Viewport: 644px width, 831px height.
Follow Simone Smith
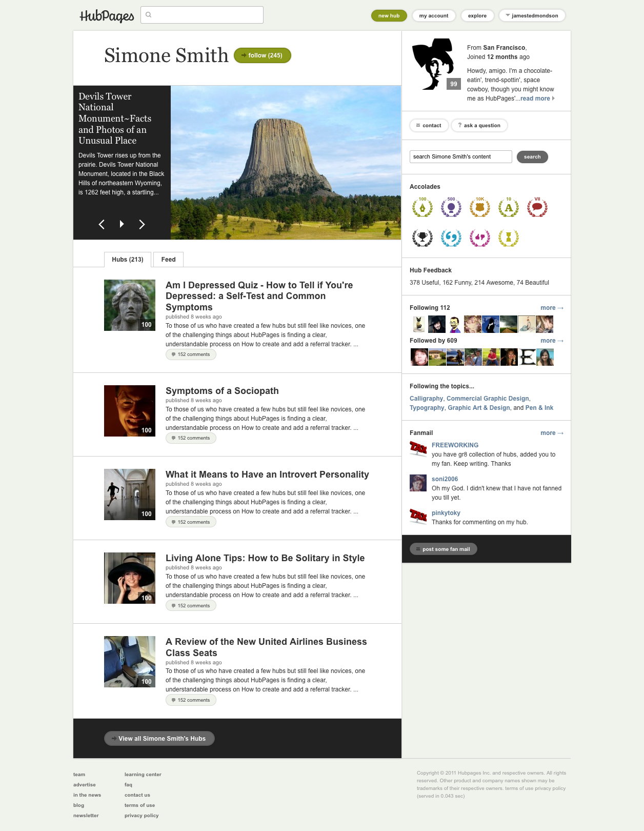[x=263, y=55]
